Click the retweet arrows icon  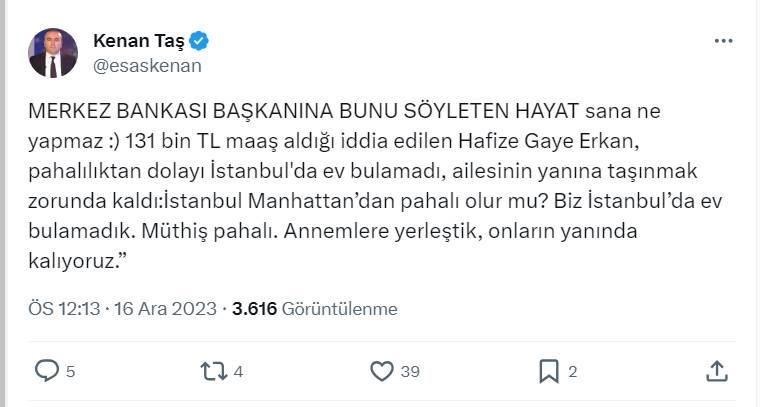tap(213, 371)
